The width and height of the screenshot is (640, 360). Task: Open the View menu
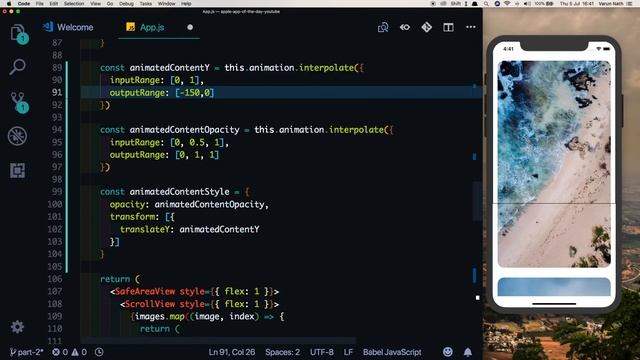96,3
